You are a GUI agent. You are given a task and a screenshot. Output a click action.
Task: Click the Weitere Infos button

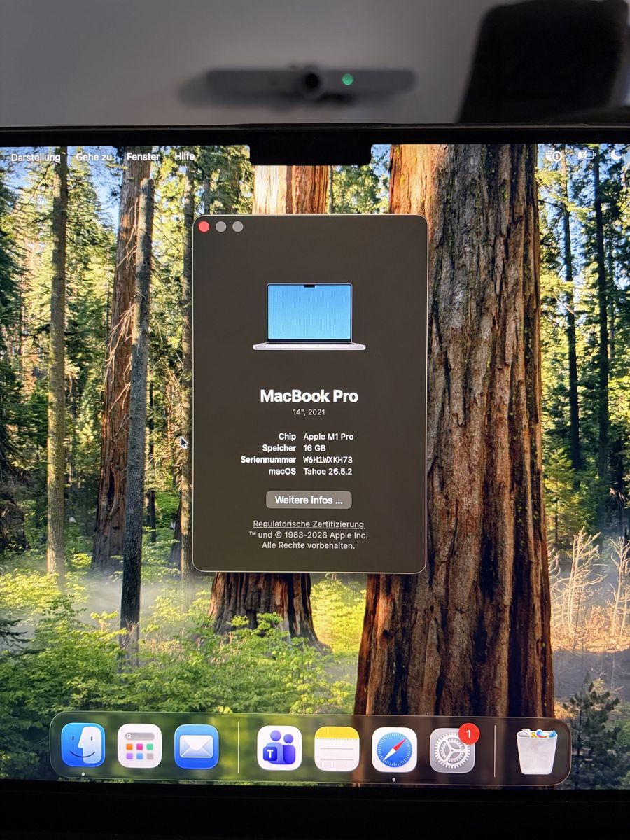click(x=309, y=500)
